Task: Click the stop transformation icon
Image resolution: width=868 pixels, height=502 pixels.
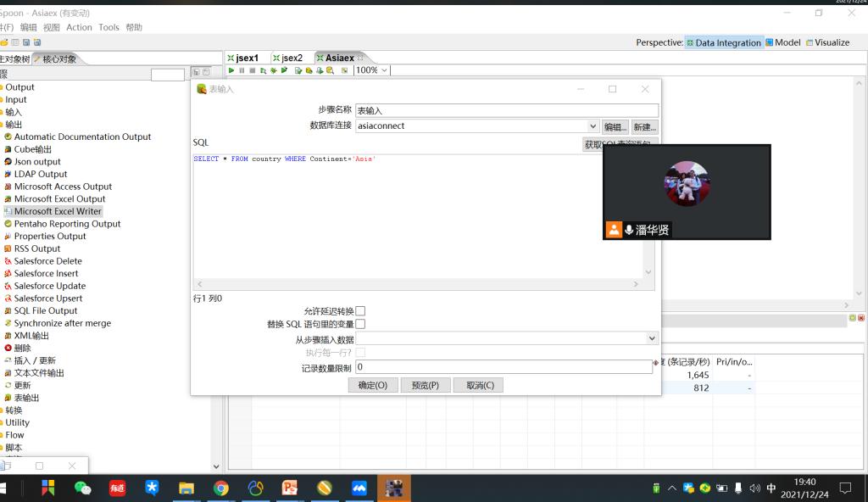Action: tap(253, 70)
